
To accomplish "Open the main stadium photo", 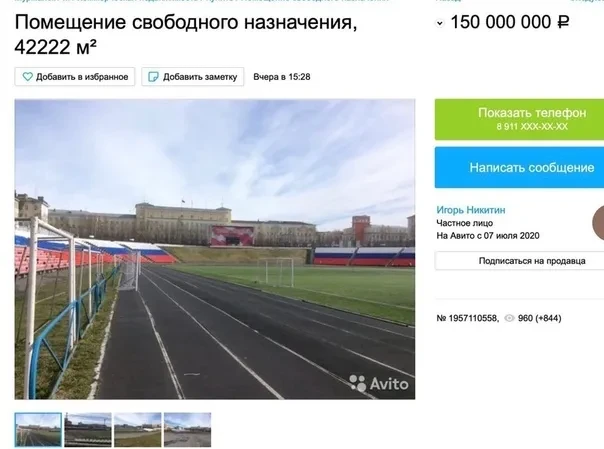I will (x=215, y=249).
